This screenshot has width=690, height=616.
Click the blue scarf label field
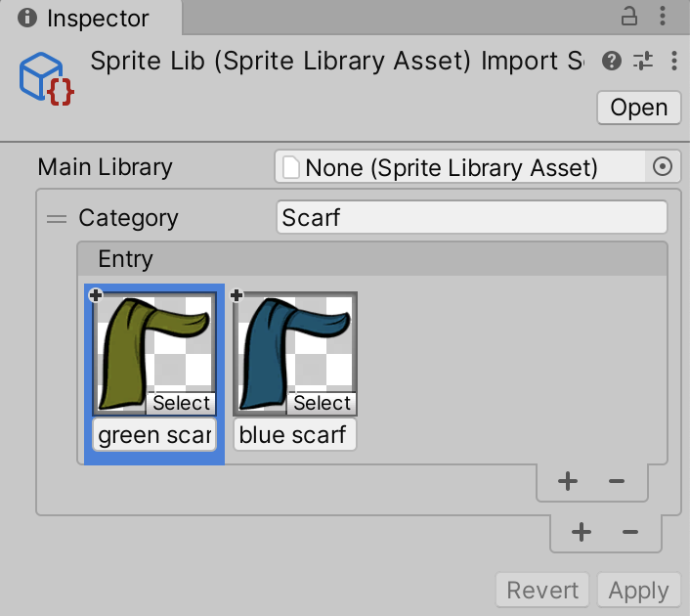pyautogui.click(x=294, y=435)
